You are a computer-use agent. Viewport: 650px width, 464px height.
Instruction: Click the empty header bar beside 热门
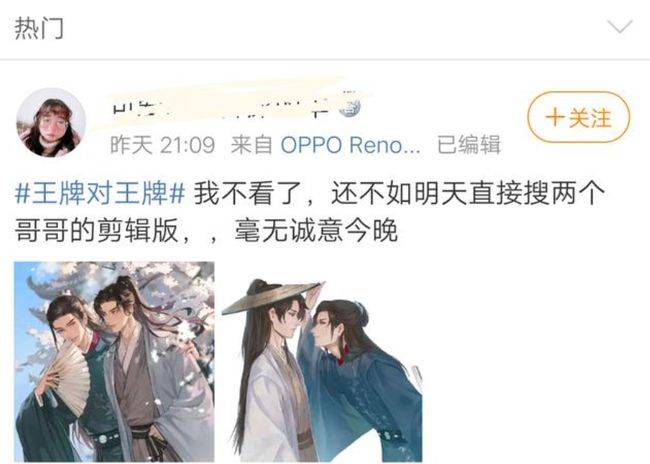[x=332, y=28]
